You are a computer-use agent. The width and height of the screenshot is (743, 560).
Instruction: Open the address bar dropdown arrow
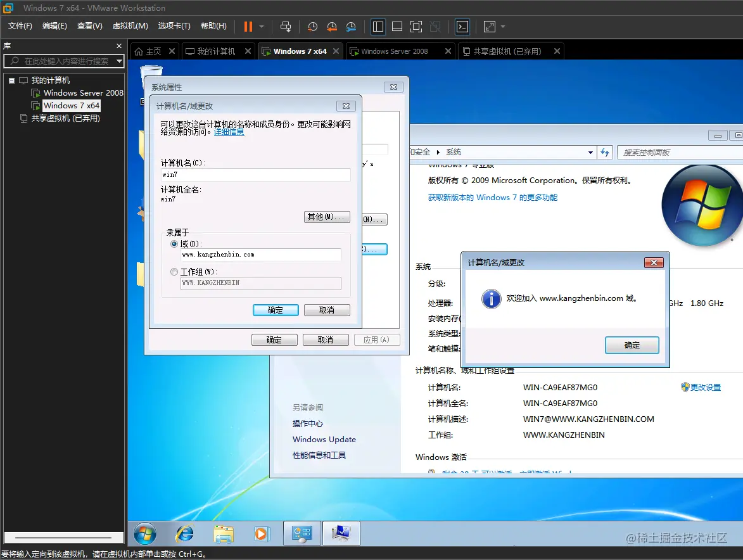click(590, 153)
